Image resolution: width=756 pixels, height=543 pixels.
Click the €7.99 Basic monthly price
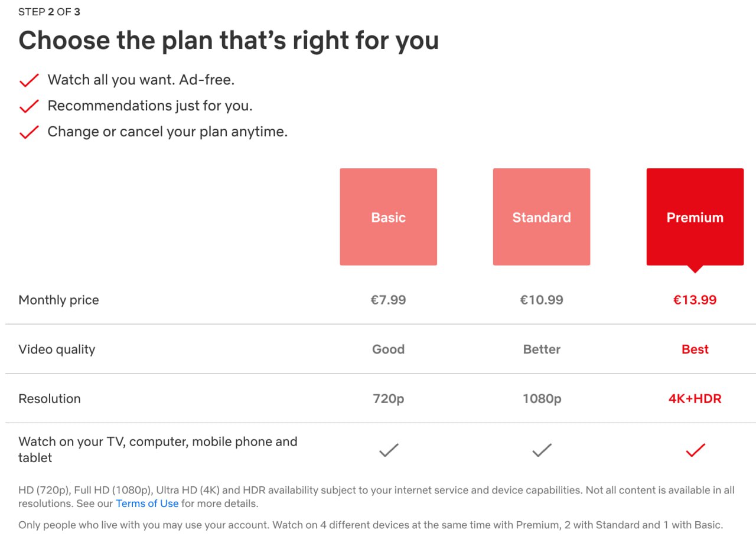pyautogui.click(x=388, y=300)
